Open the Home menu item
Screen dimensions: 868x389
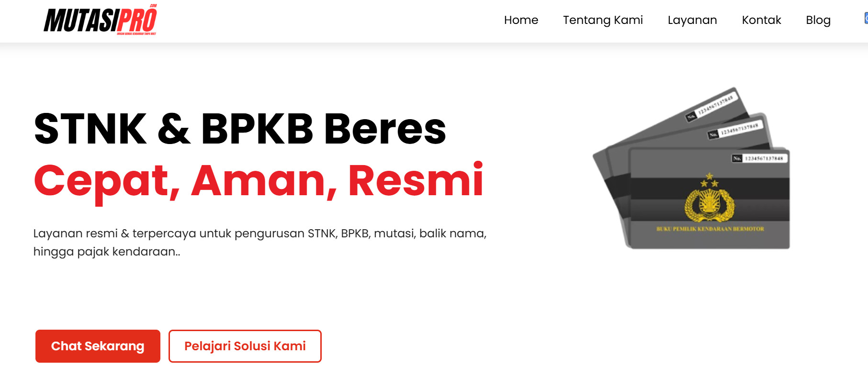[521, 20]
